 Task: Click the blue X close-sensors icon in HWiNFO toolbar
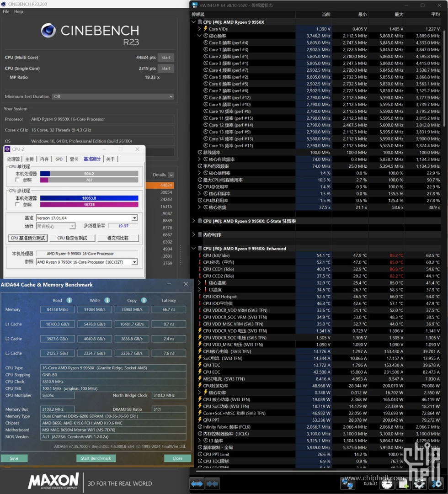pyautogui.click(x=437, y=484)
